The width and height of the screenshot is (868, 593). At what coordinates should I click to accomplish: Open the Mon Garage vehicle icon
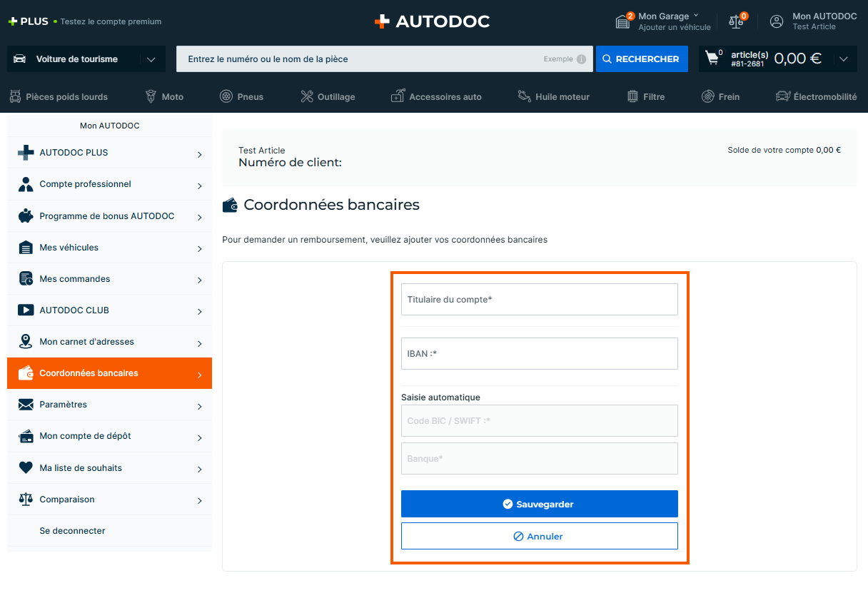[623, 21]
